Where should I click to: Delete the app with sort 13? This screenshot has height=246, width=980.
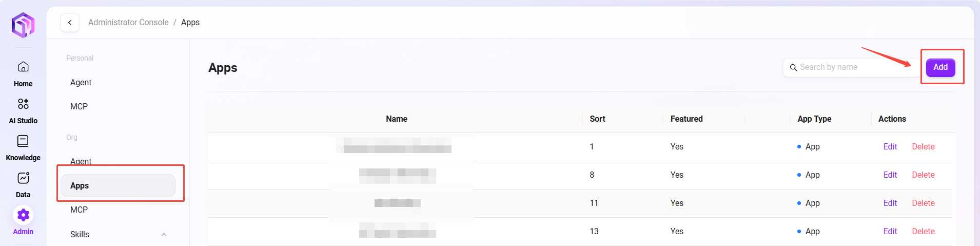[x=923, y=232]
